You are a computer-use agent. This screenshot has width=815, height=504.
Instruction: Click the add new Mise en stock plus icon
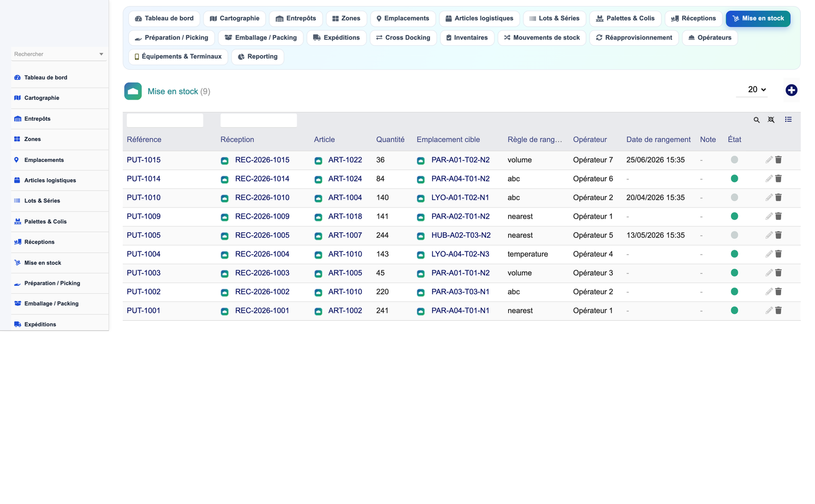[x=791, y=90]
